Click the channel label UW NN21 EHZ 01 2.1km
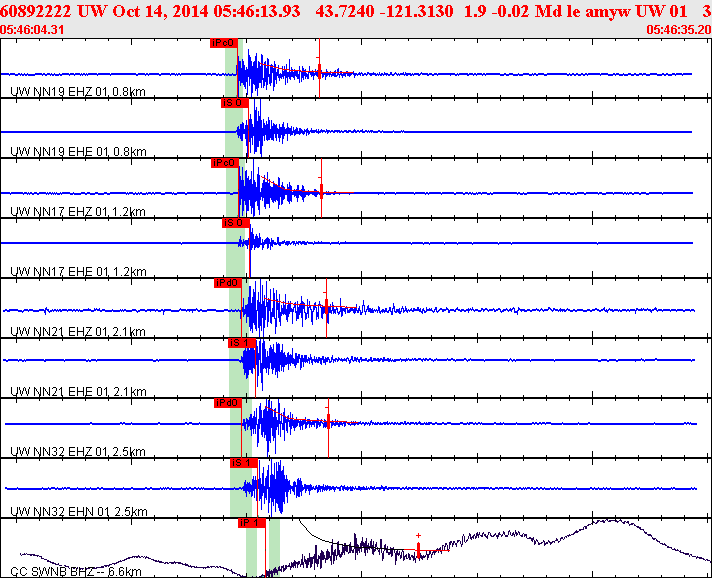This screenshot has width=712, height=578. [78, 331]
